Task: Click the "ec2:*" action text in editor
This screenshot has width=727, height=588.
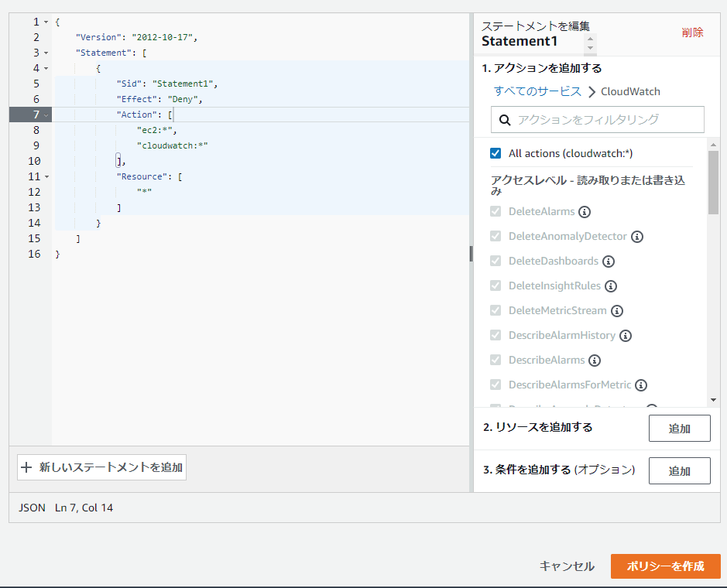Action: 154,130
